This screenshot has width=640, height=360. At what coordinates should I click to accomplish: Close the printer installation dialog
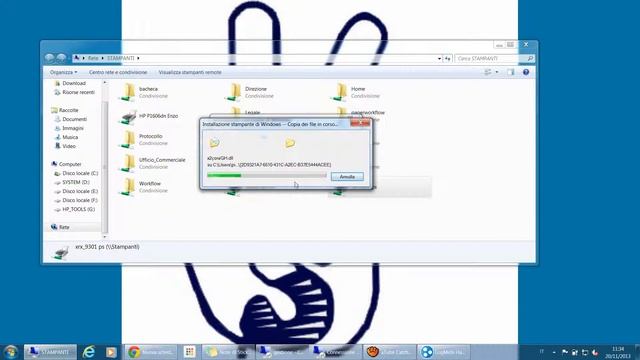pos(360,123)
